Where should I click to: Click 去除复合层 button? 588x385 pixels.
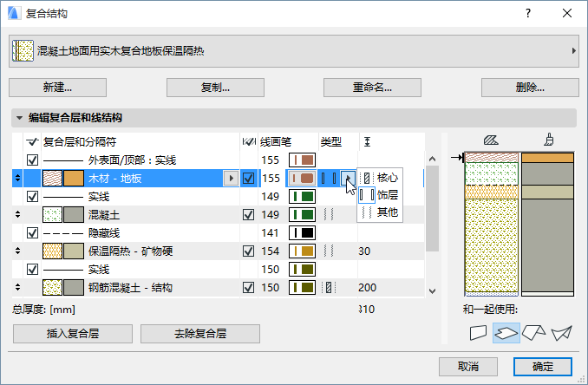tap(200, 334)
